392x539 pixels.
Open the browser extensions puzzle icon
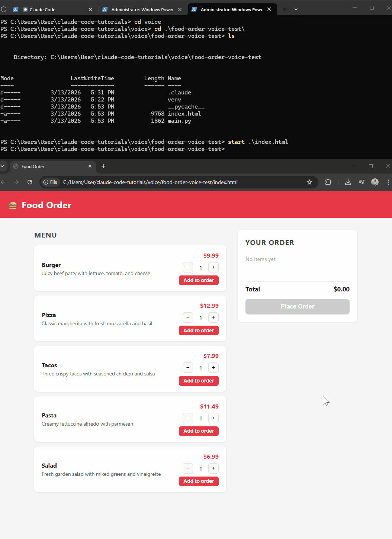[328, 182]
